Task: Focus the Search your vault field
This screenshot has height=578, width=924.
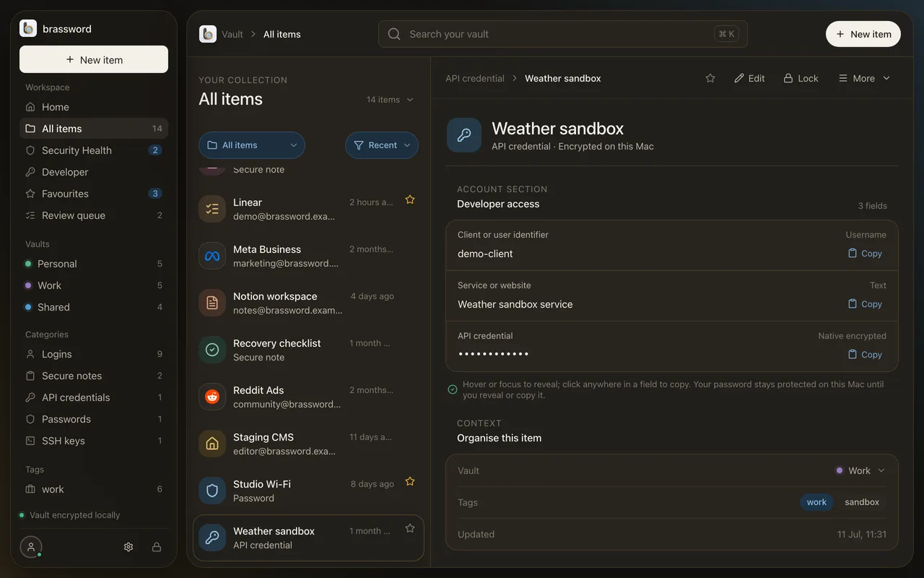Action: click(x=562, y=34)
